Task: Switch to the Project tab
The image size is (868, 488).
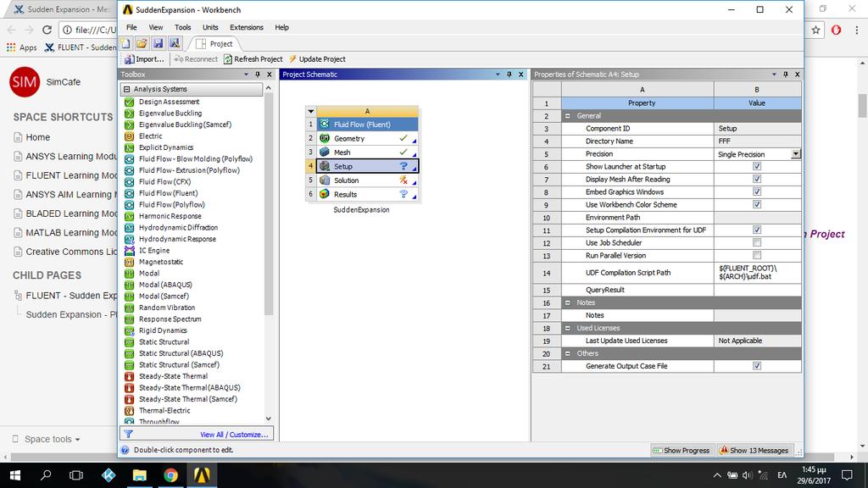Action: click(214, 44)
